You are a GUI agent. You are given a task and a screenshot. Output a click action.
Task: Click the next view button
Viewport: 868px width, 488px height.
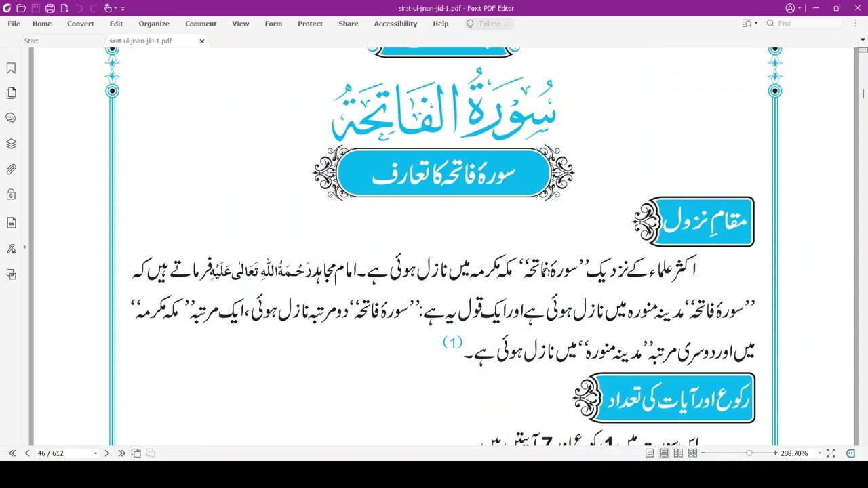click(151, 453)
